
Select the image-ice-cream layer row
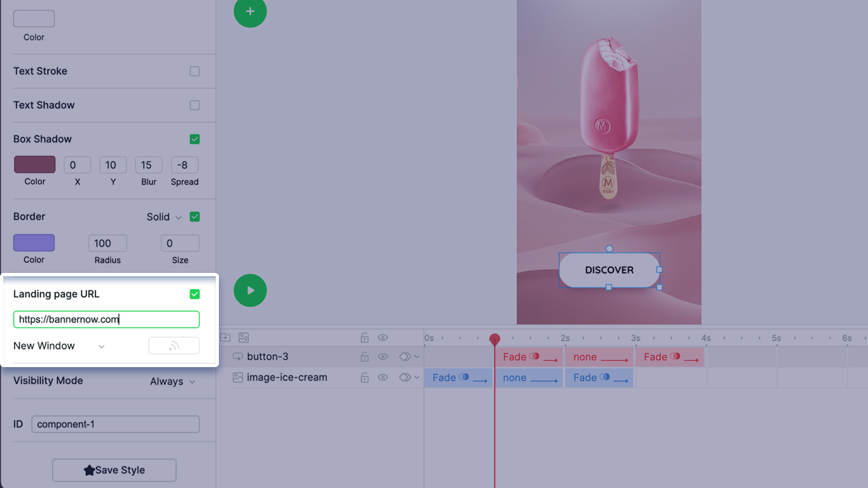(287, 377)
